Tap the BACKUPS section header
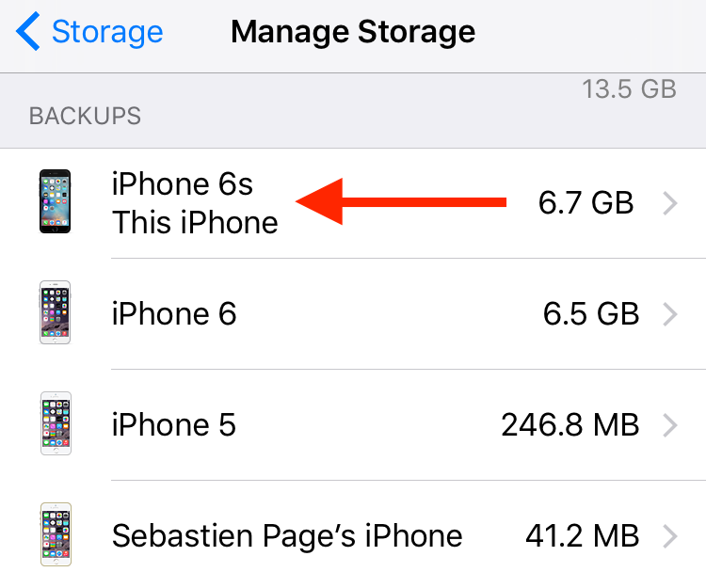The image size is (706, 588). [85, 116]
